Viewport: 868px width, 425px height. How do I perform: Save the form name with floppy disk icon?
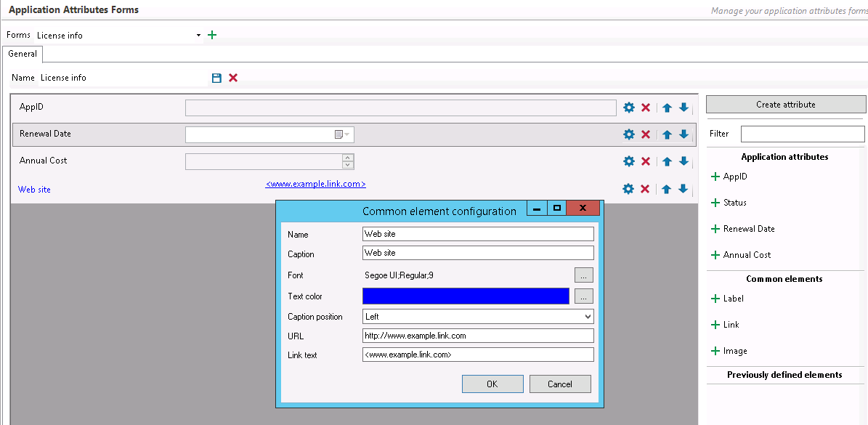click(x=216, y=78)
